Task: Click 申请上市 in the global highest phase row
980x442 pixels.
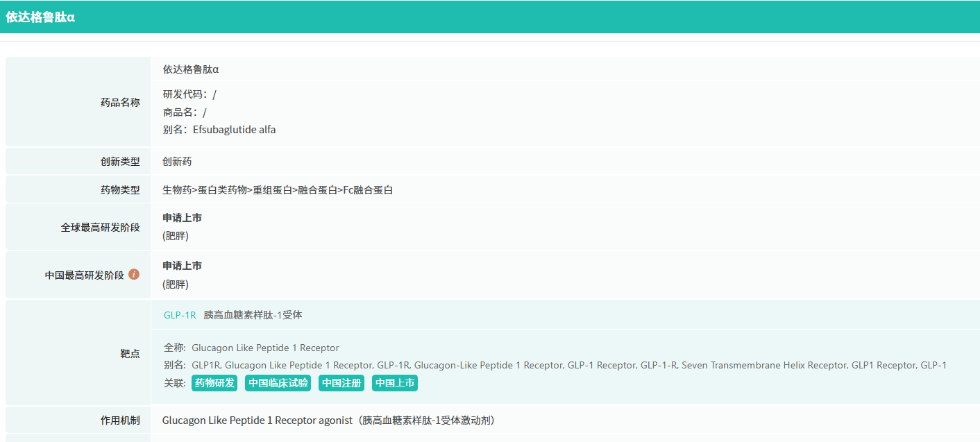Action: click(x=183, y=218)
